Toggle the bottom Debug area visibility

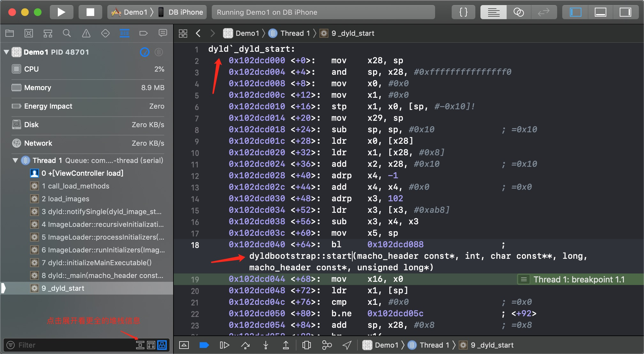tap(600, 12)
